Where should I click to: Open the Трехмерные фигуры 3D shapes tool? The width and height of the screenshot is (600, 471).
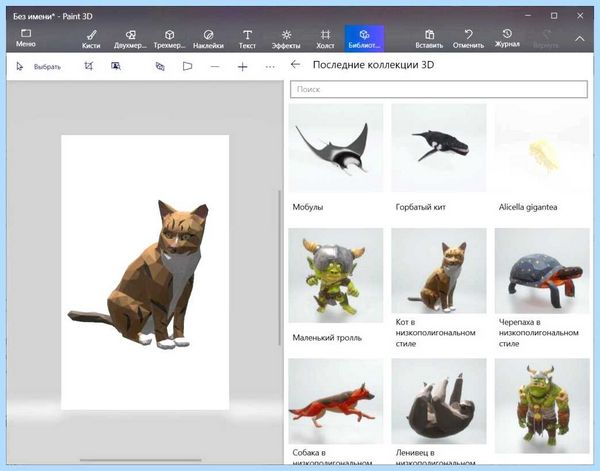[x=170, y=39]
